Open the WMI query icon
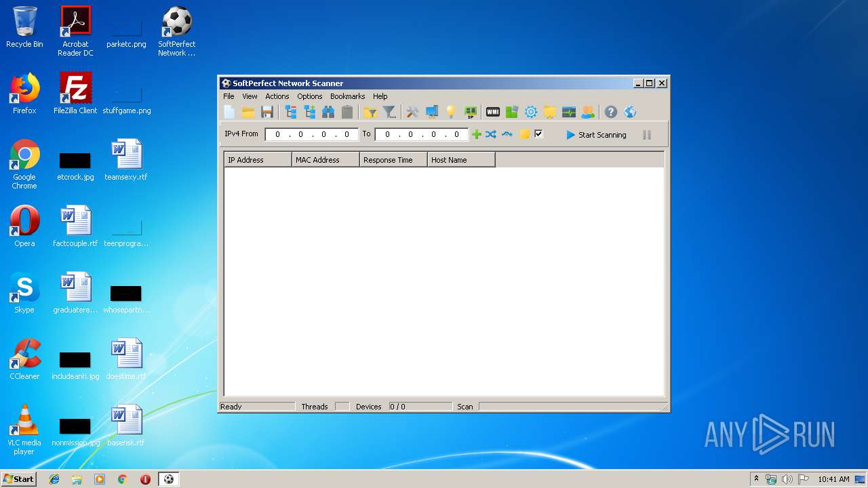The width and height of the screenshot is (868, 488). [493, 113]
